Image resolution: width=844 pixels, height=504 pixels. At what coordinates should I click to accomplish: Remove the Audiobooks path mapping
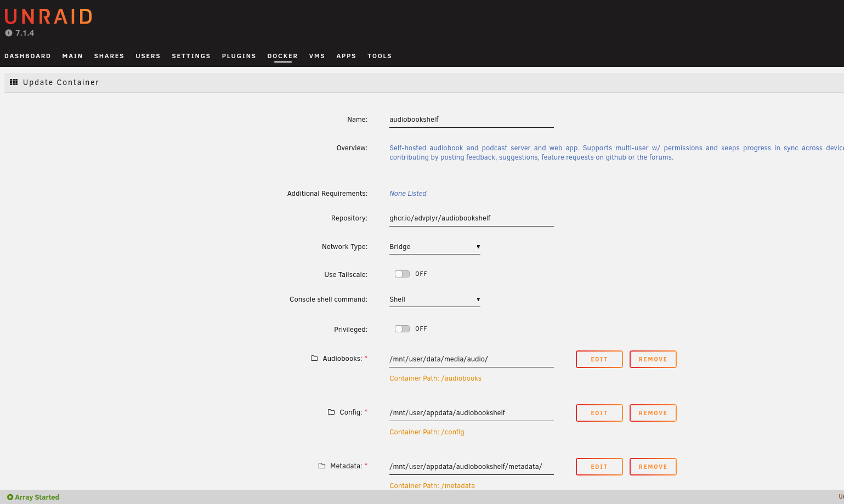(653, 359)
